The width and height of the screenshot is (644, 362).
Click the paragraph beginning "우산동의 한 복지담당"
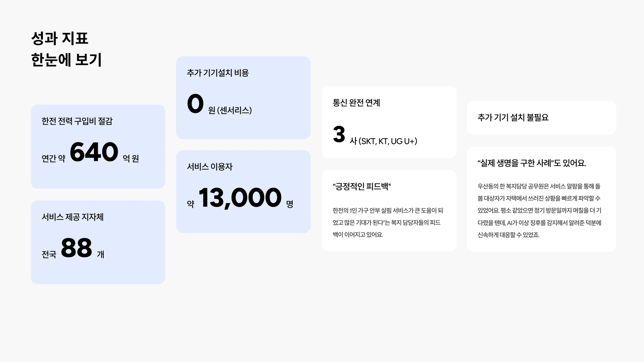point(539,210)
